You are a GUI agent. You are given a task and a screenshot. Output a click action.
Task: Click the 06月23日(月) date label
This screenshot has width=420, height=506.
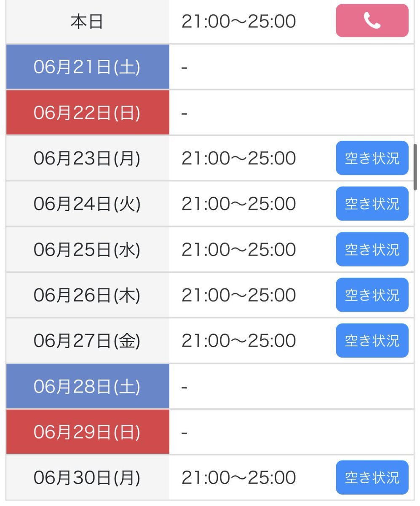(x=87, y=159)
